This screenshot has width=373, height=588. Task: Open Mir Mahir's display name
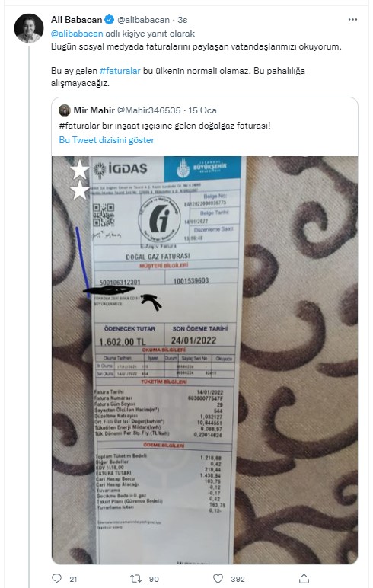(94, 110)
